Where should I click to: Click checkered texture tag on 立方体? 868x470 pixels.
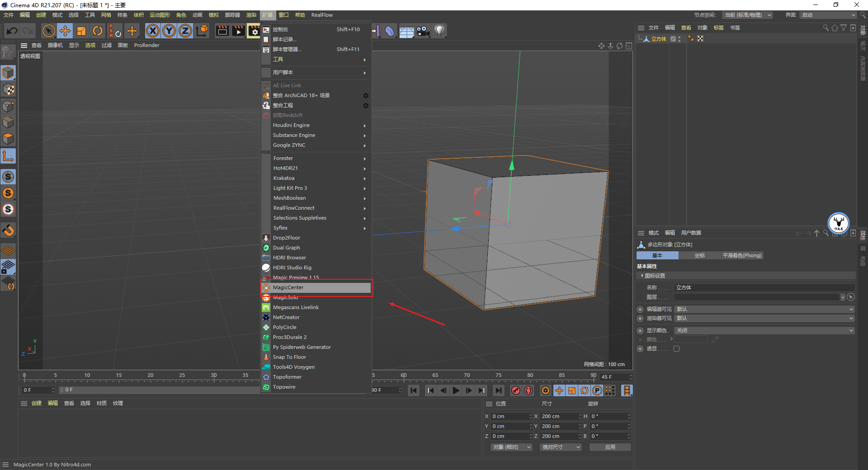700,39
